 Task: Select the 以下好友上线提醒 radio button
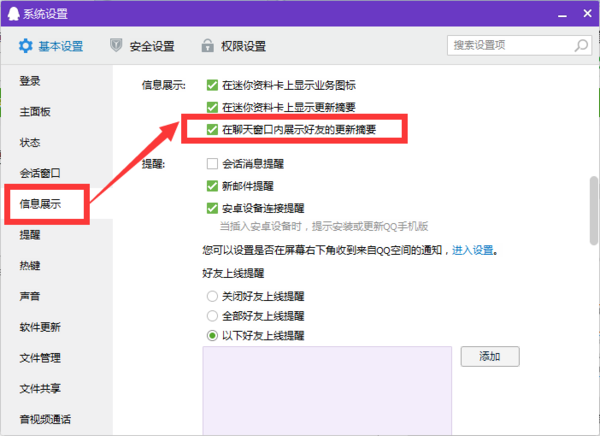click(x=212, y=336)
